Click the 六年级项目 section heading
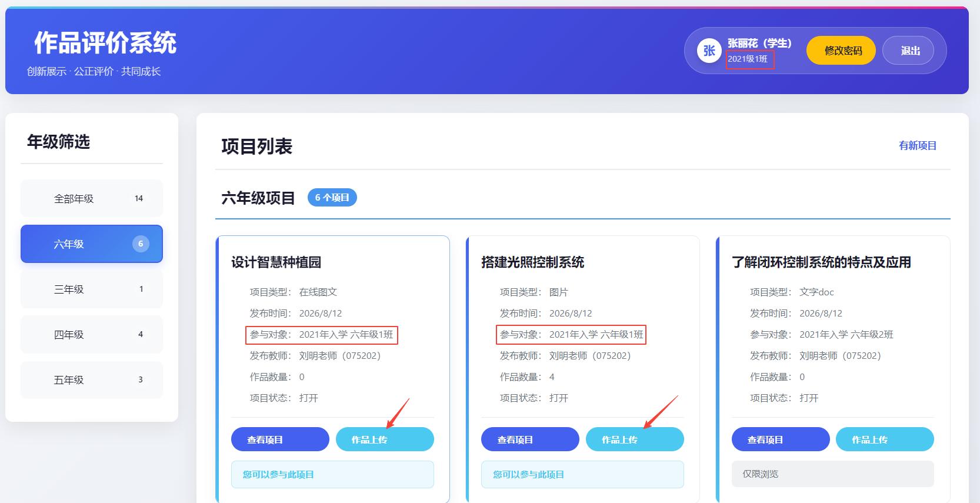This screenshot has width=980, height=503. coord(258,198)
